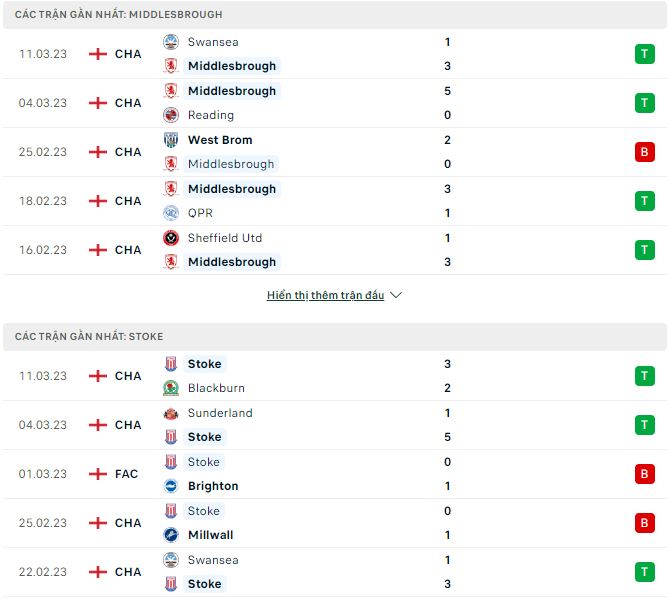
Task: Expand more matches with the chevron arrow
Action: point(396,296)
